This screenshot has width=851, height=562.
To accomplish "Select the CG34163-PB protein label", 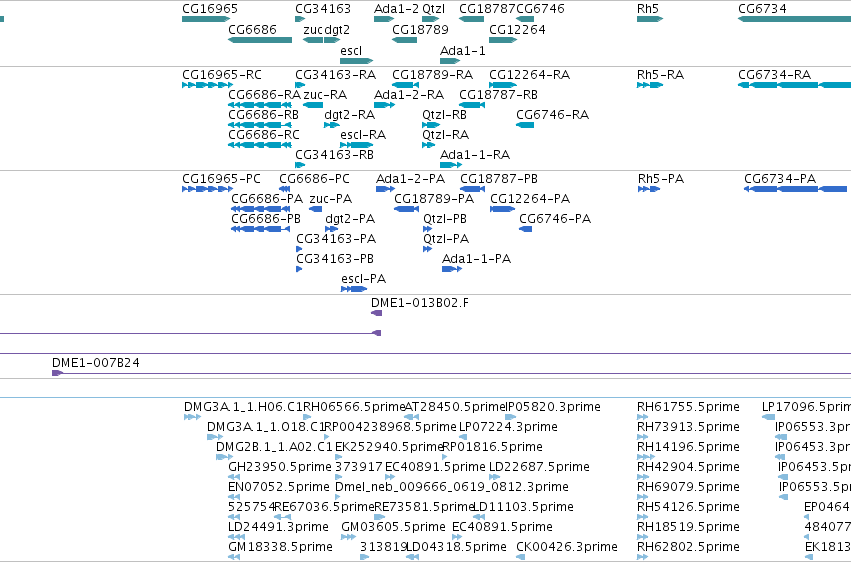I will (335, 259).
